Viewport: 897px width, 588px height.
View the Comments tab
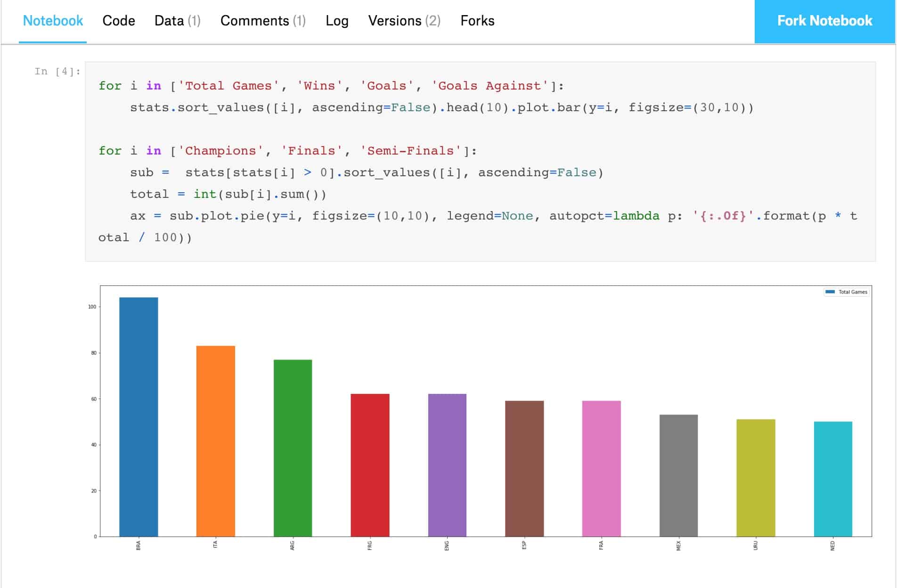[x=262, y=21]
